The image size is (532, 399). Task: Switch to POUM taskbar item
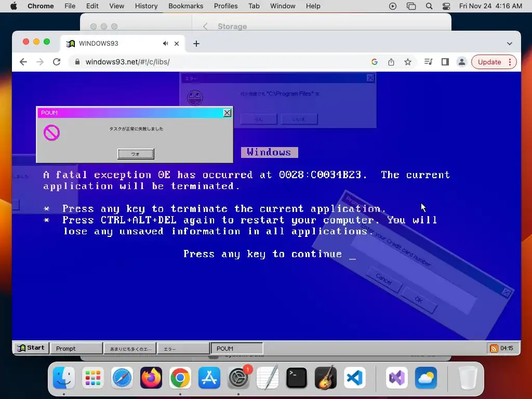(x=236, y=349)
